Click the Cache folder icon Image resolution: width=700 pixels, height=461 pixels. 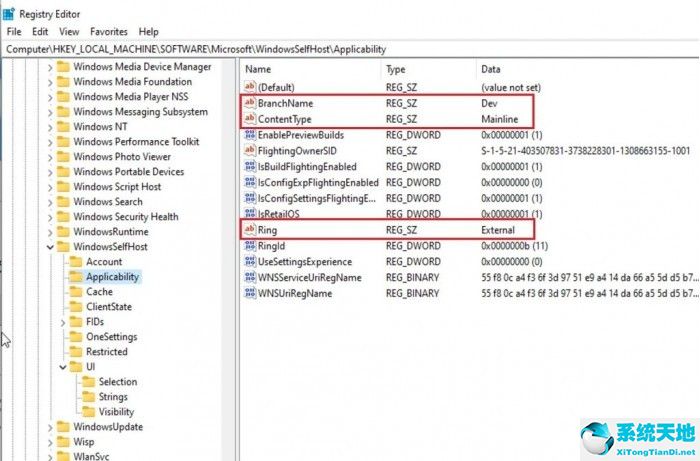pos(76,291)
